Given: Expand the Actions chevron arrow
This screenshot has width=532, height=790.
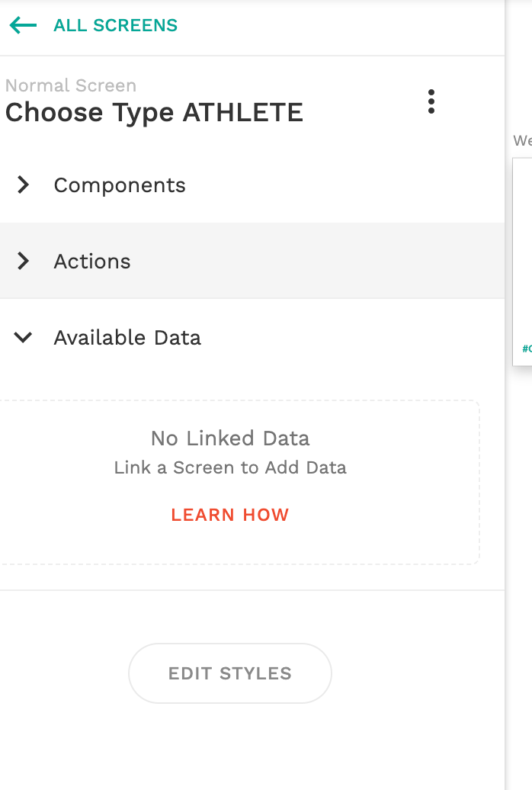Looking at the screenshot, I should [x=24, y=261].
